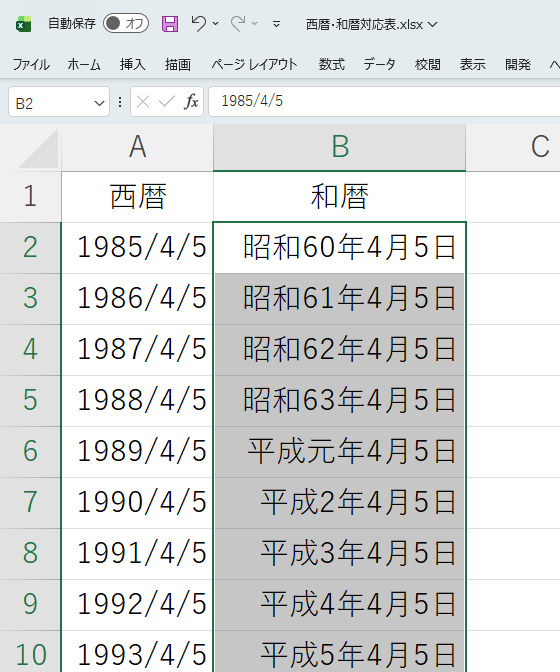Click the Insert Function fx icon
This screenshot has height=672, width=560.
coord(191,102)
